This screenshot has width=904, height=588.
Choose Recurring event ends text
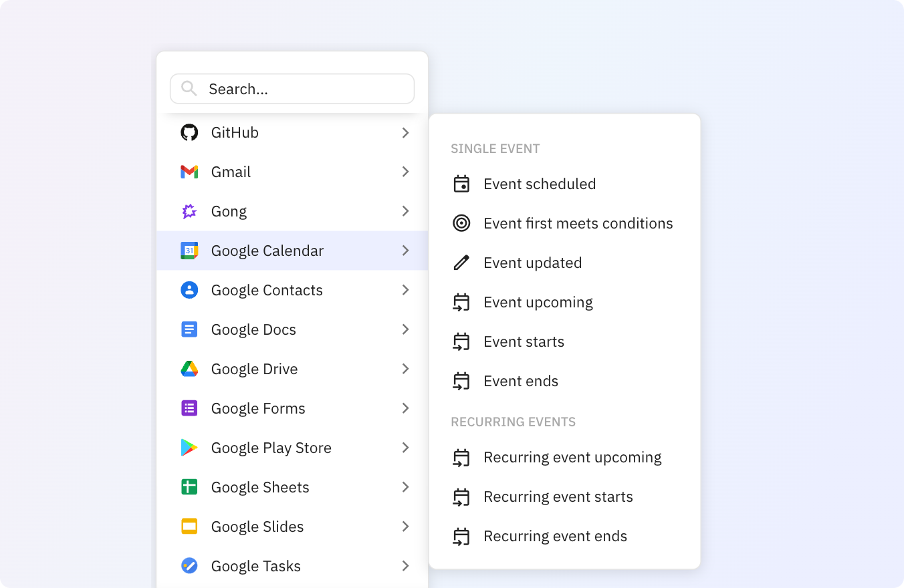pyautogui.click(x=556, y=536)
